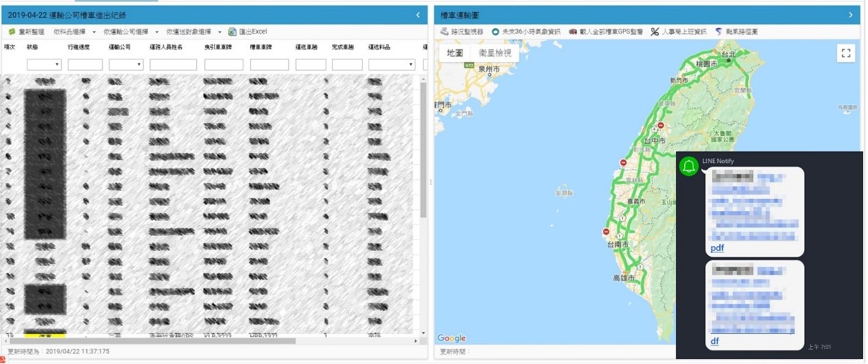The width and height of the screenshot is (868, 364).
Task: Click the 完成車趟 filter input field
Action: [347, 65]
